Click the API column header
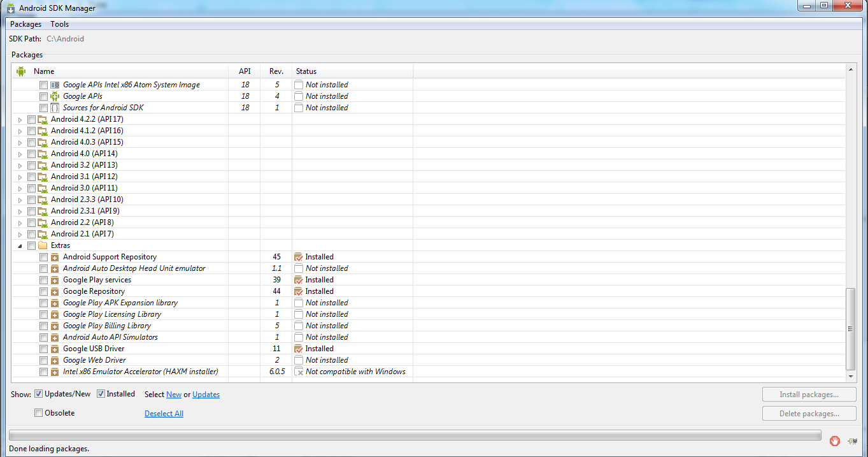The width and height of the screenshot is (868, 457). pos(245,71)
